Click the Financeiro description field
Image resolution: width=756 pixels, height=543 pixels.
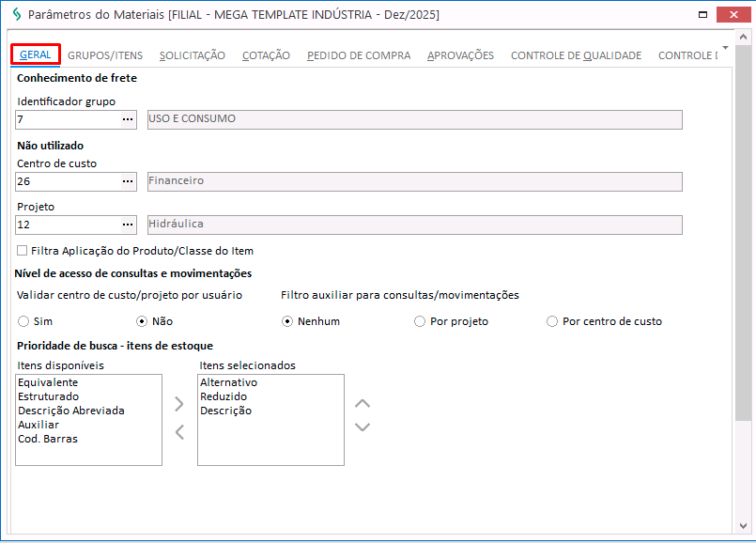click(x=415, y=181)
